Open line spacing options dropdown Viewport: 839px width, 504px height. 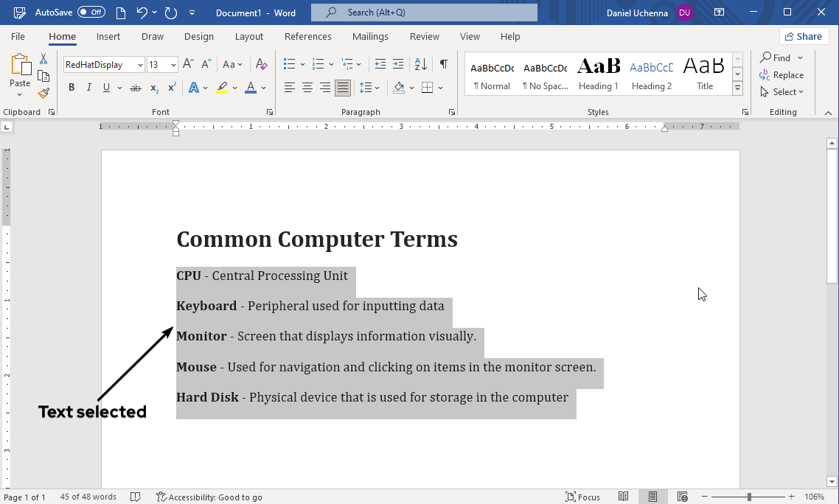(369, 88)
